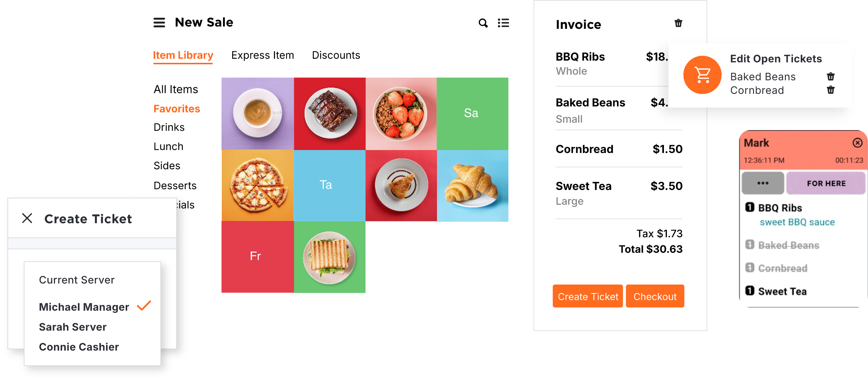Switch to list view icon

503,23
